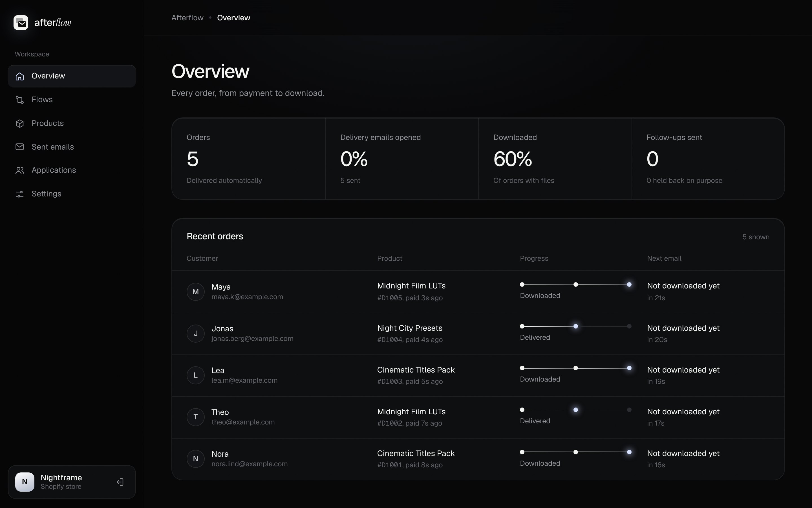The image size is (812, 508).
Task: Click Nora's avatar circle
Action: pos(196,459)
